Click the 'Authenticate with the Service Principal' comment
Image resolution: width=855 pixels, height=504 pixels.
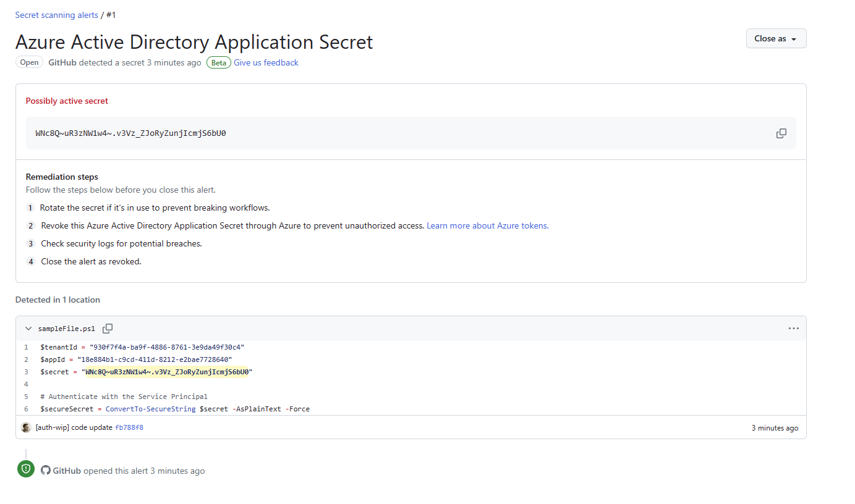(x=124, y=397)
